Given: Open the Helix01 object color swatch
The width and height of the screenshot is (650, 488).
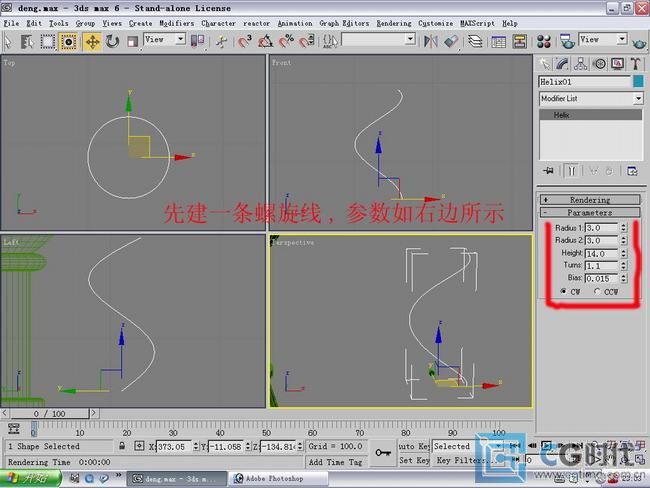Looking at the screenshot, I should 638,81.
